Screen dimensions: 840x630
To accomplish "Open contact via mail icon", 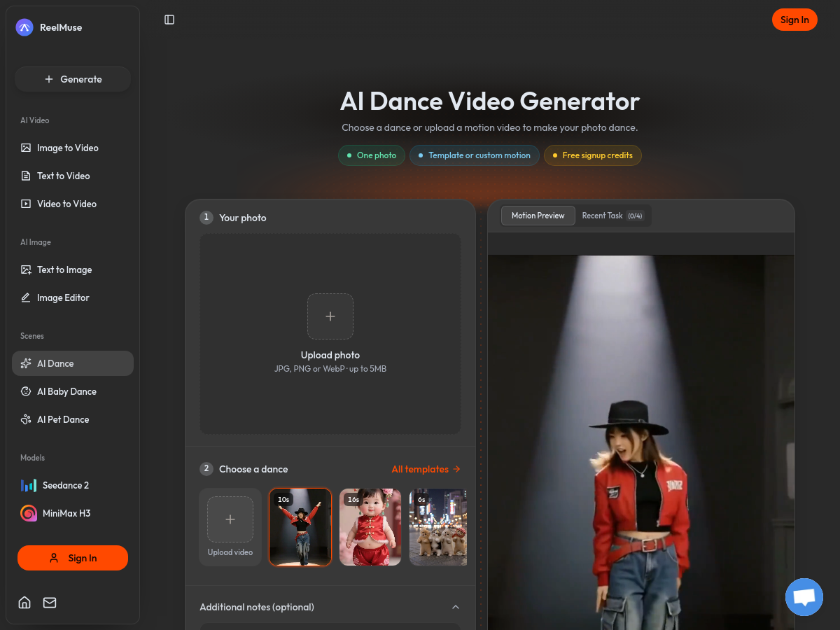I will point(50,603).
